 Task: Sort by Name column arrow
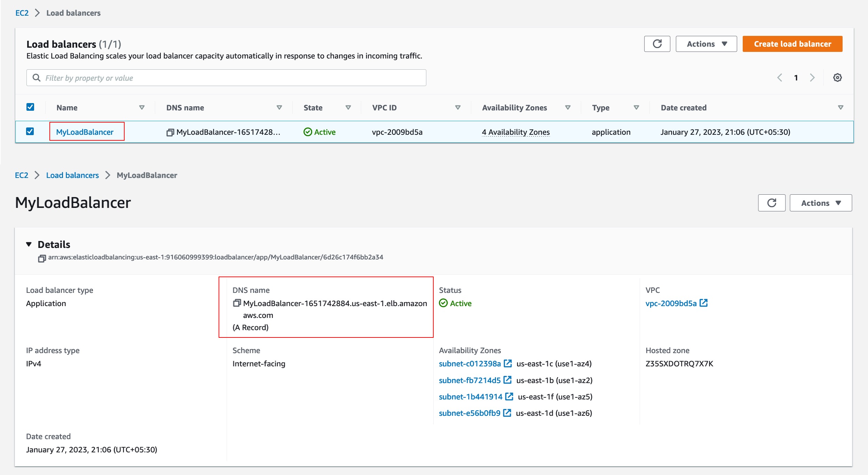[142, 107]
